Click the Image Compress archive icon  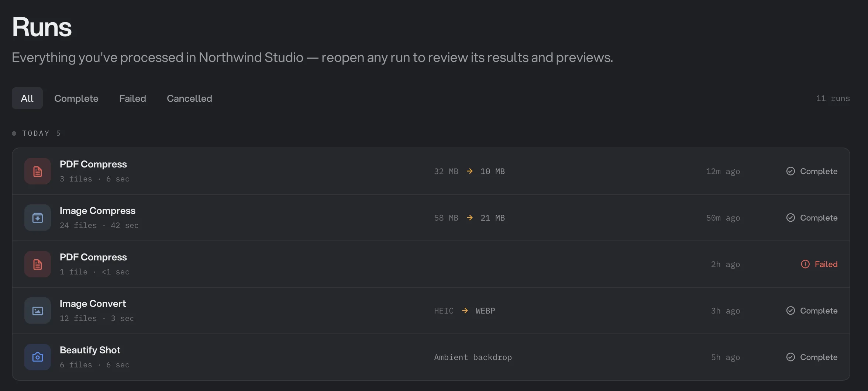[x=38, y=218]
